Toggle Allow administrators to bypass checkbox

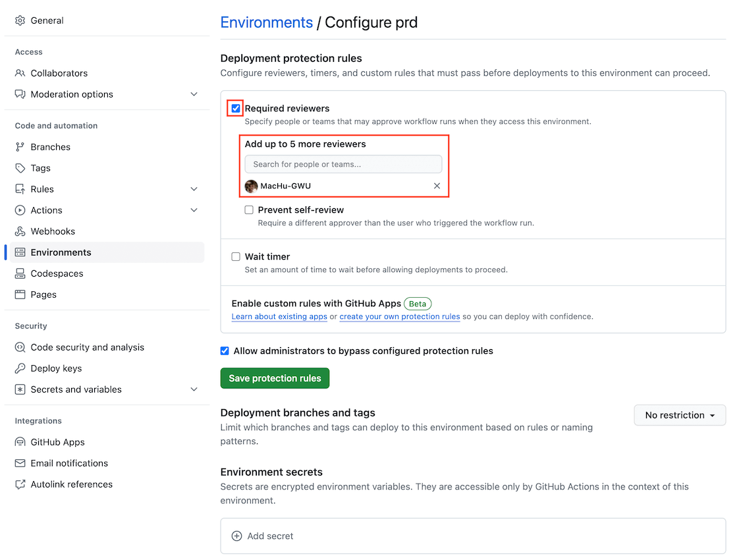pyautogui.click(x=225, y=350)
